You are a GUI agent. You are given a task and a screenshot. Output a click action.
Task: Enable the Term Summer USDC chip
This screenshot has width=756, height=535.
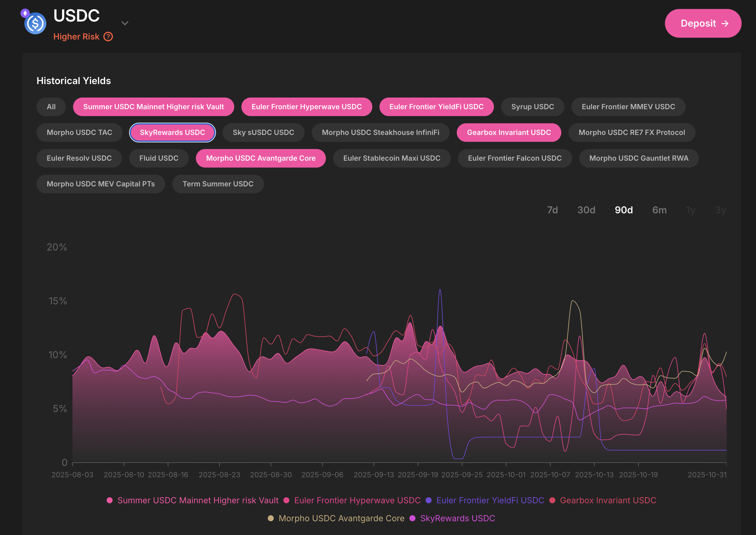pos(217,184)
